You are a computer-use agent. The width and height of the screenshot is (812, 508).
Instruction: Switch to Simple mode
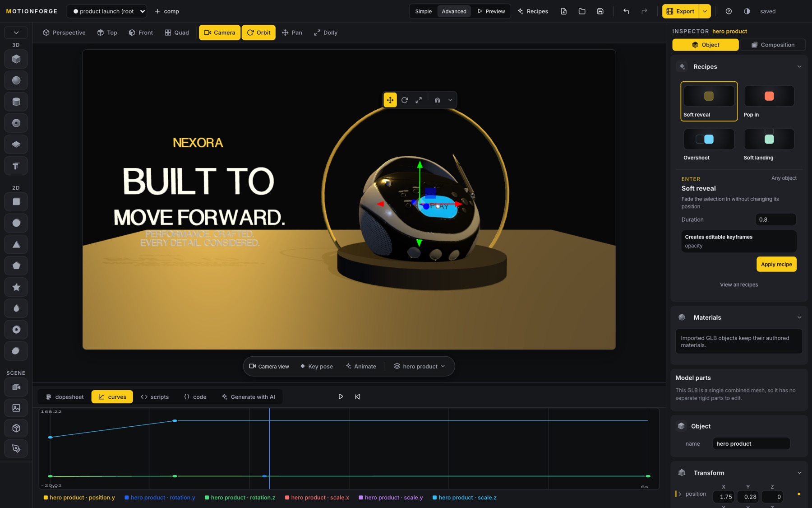point(423,11)
